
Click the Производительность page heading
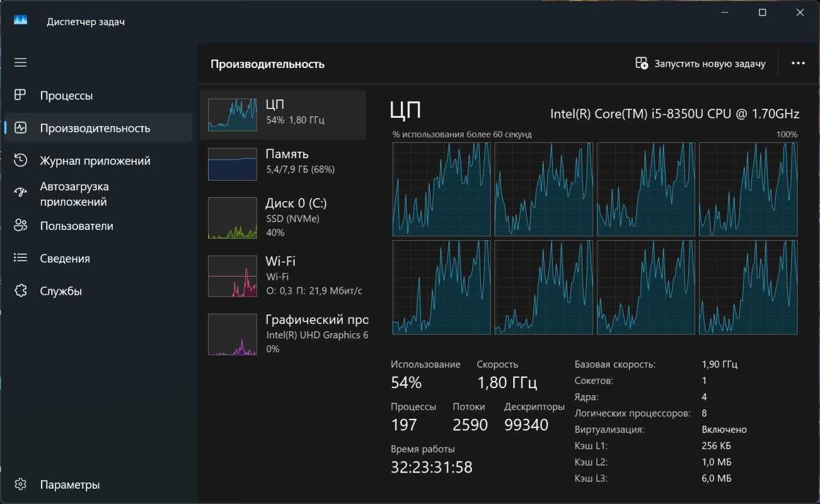267,64
